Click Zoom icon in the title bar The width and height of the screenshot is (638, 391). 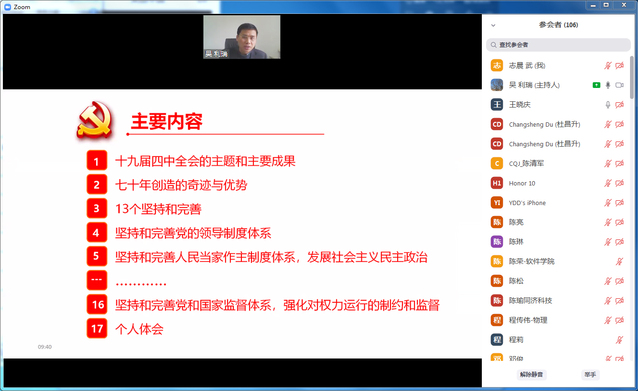coord(7,7)
